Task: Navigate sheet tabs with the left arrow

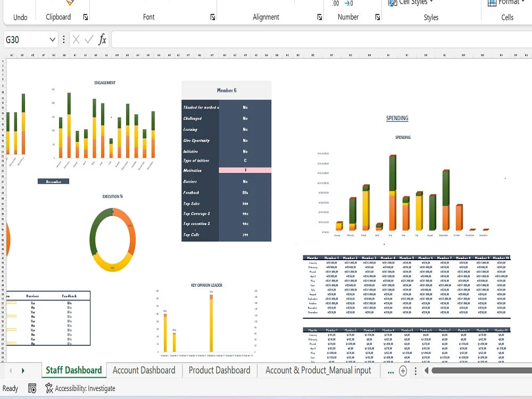Action: 11,370
